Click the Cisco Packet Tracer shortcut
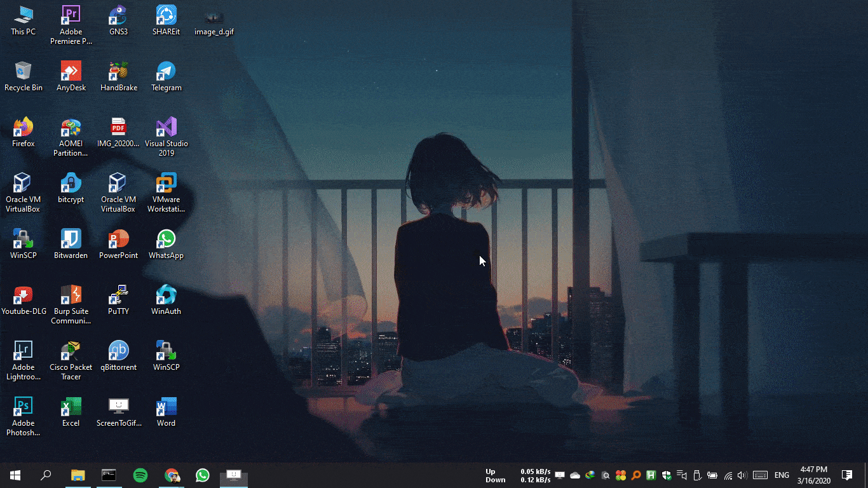Screen dimensions: 868x488 71,351
